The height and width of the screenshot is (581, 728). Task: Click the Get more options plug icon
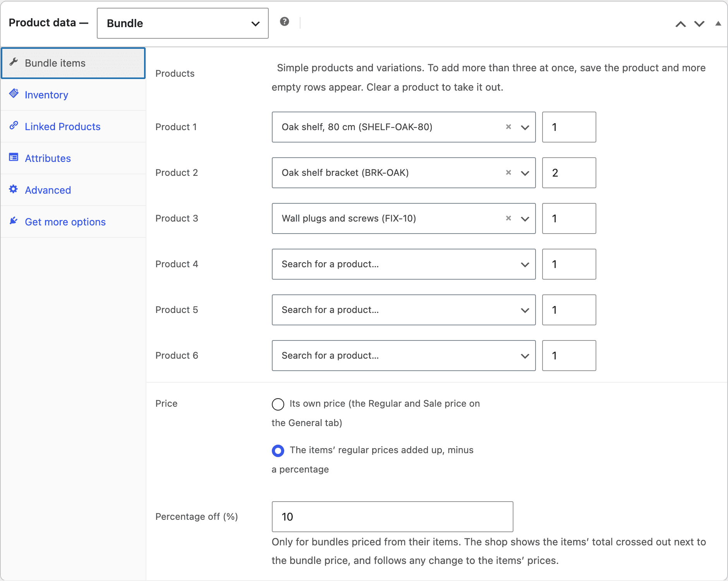[14, 221]
